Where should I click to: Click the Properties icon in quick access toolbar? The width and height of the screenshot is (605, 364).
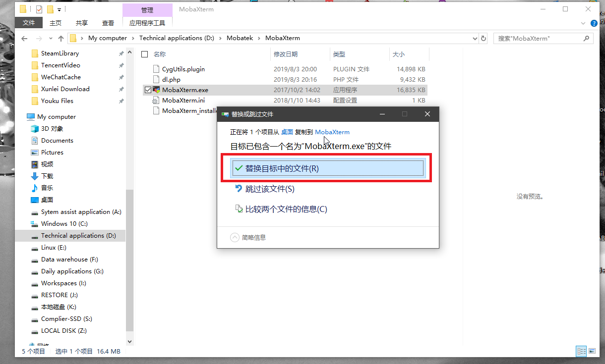coord(39,9)
